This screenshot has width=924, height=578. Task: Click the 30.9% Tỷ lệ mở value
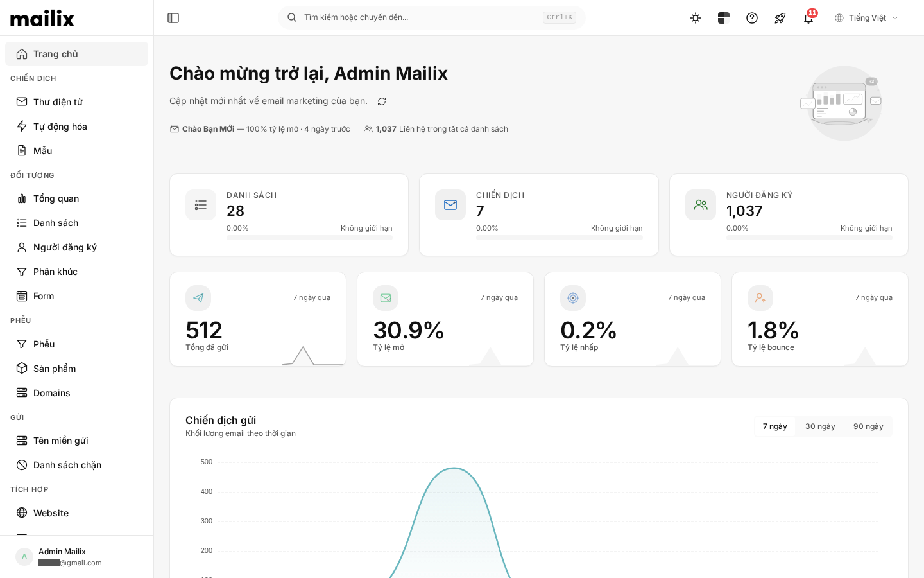[x=409, y=330]
